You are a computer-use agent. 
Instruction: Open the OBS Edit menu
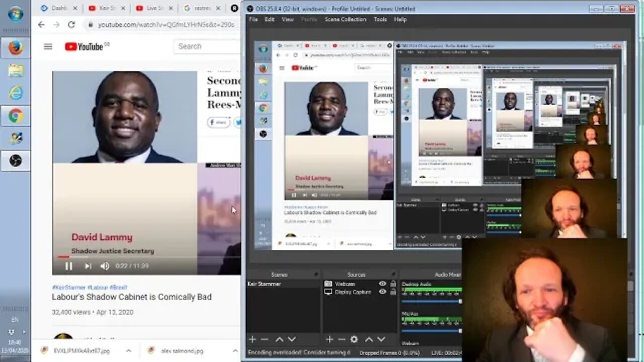click(x=270, y=19)
